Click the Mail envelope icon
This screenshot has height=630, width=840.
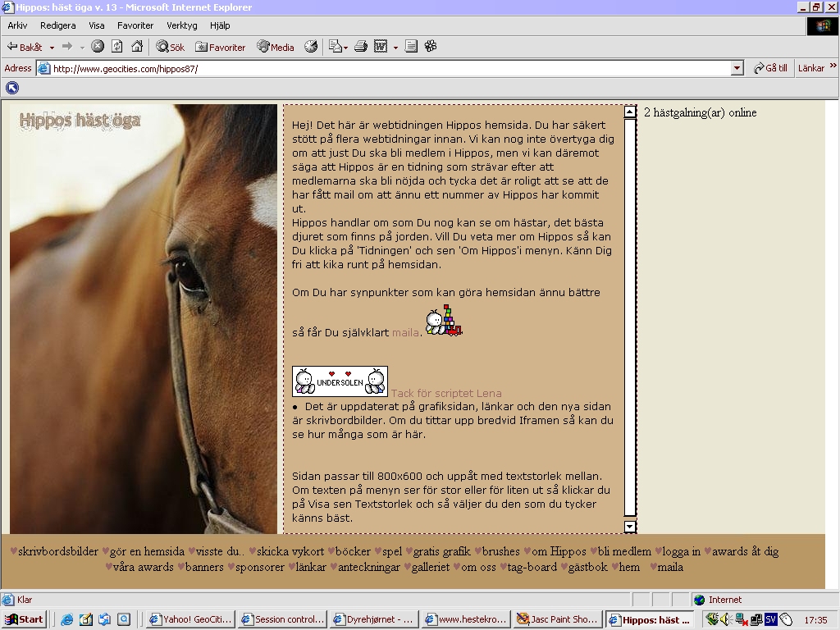tap(337, 47)
